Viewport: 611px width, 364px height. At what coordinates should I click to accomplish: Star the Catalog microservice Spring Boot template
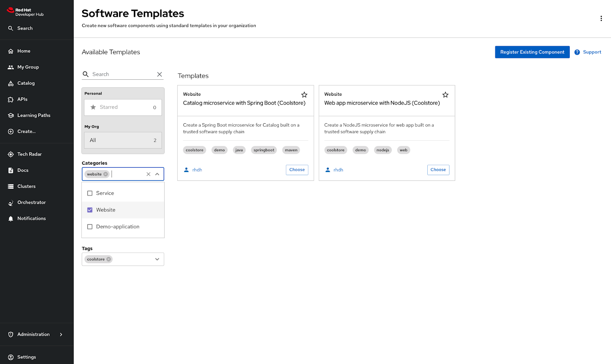click(304, 95)
